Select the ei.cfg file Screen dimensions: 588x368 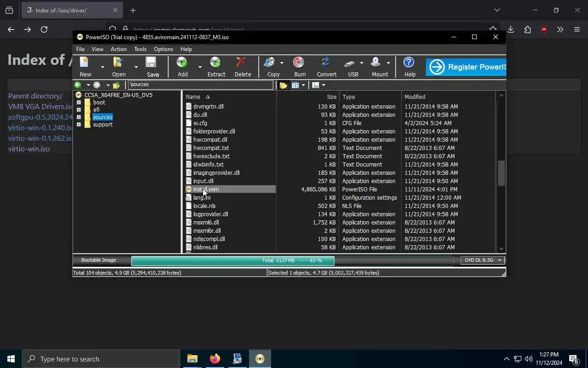point(200,123)
